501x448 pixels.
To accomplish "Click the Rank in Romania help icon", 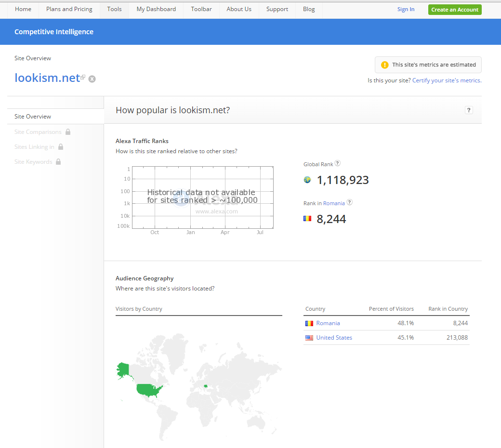I will coord(350,202).
